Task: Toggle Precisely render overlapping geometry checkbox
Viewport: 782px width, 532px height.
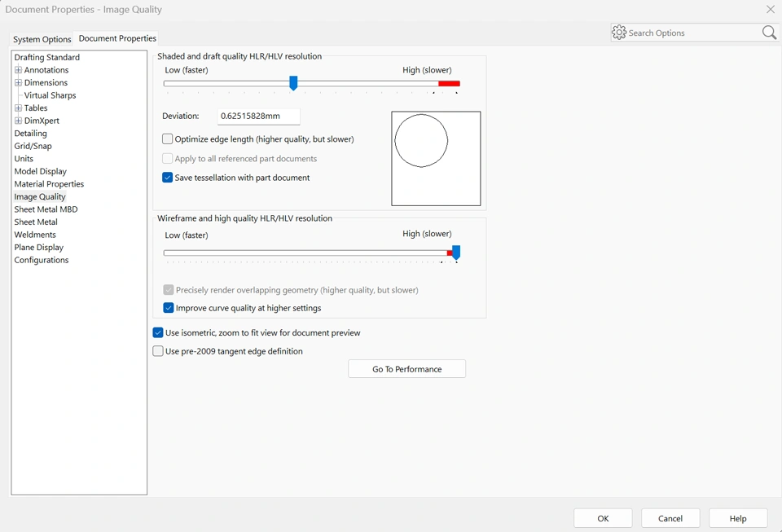Action: pos(169,290)
